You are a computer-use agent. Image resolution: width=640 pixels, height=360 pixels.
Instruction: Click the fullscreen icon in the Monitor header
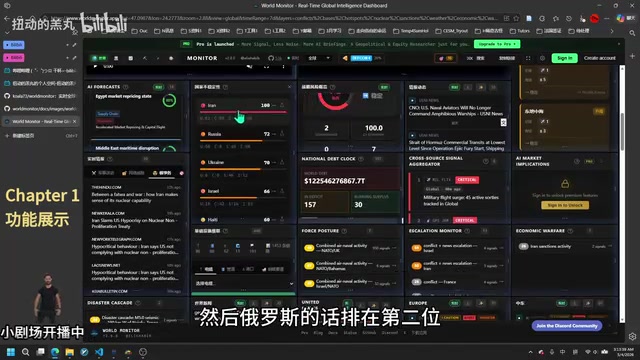coord(528,58)
